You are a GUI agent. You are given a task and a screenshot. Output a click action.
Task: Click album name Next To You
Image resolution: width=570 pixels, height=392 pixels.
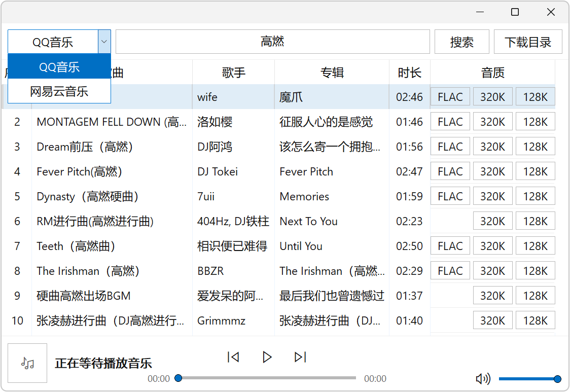308,222
